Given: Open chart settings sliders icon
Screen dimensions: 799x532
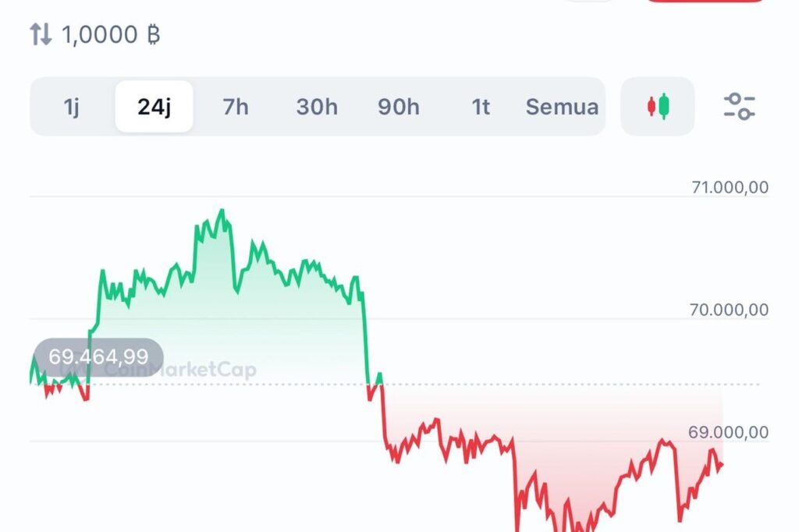Looking at the screenshot, I should pos(738,106).
